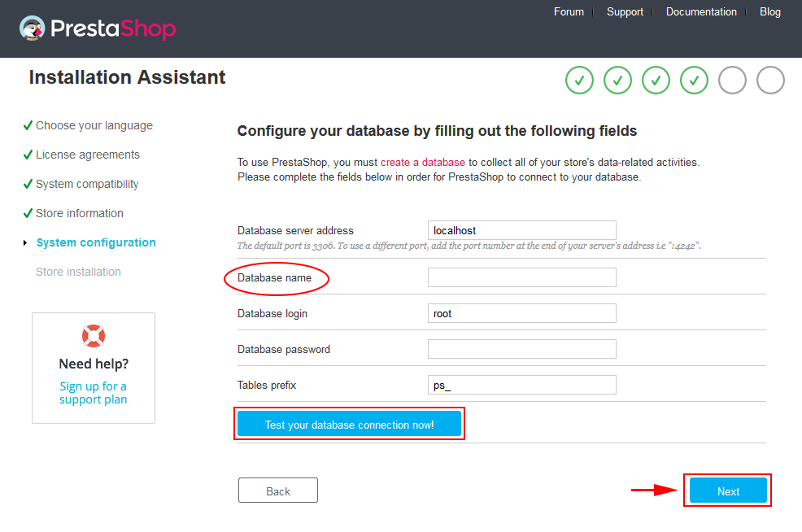This screenshot has height=532, width=802.
Task: Click the second green checkmark step circle
Action: point(618,81)
